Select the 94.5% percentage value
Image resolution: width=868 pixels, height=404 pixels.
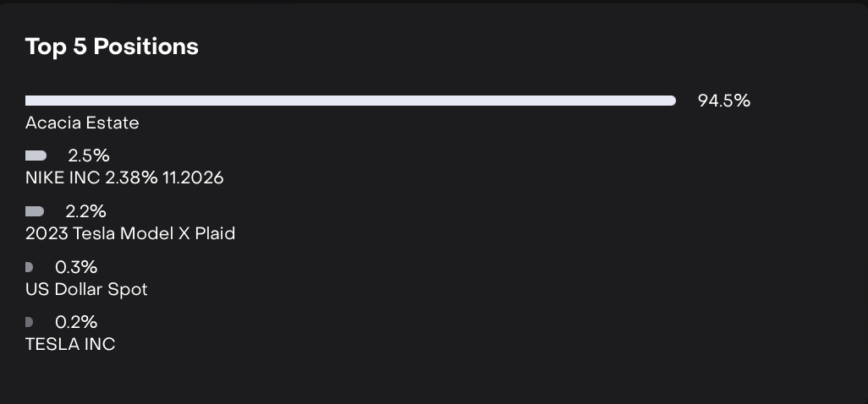click(723, 101)
